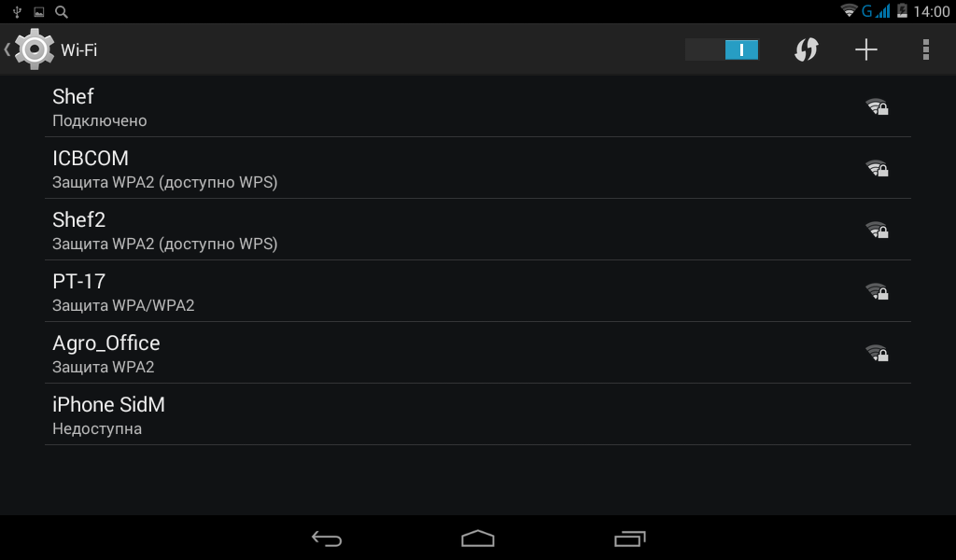Image resolution: width=956 pixels, height=560 pixels.
Task: Open the search icon in the status bar
Action: [x=61, y=11]
